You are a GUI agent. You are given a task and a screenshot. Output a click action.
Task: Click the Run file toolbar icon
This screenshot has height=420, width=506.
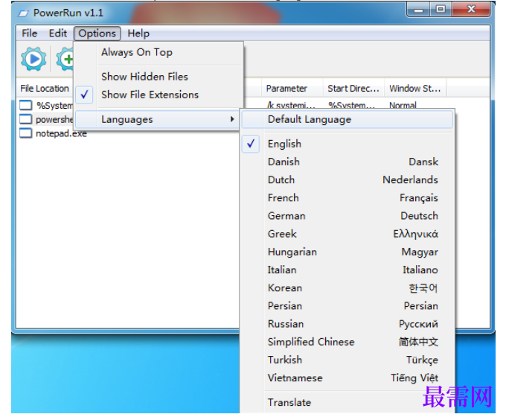[33, 59]
